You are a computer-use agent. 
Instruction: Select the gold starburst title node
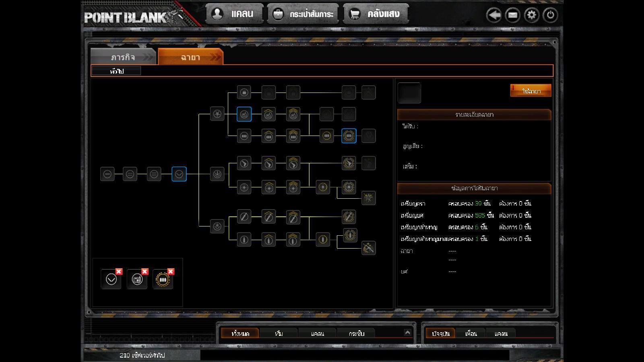tap(369, 198)
